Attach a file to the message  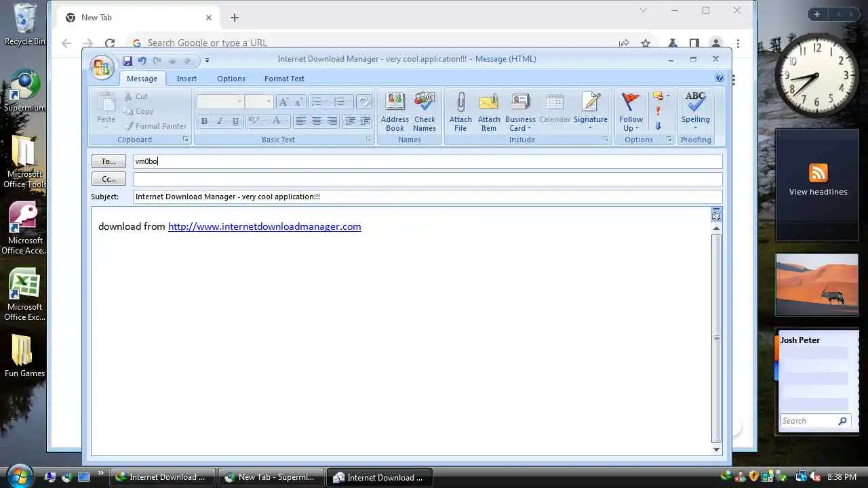click(x=460, y=113)
